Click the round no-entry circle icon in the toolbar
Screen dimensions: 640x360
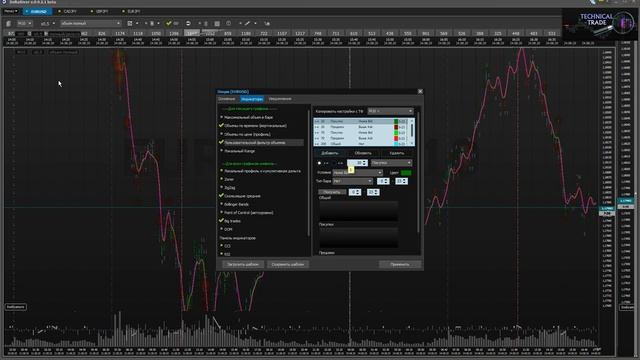[188, 24]
